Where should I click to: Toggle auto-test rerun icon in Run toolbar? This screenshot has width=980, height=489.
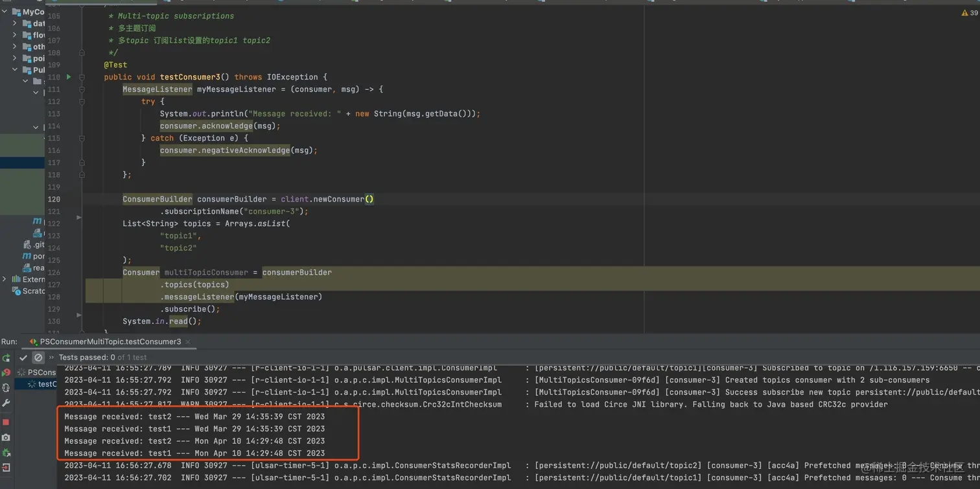pos(6,388)
